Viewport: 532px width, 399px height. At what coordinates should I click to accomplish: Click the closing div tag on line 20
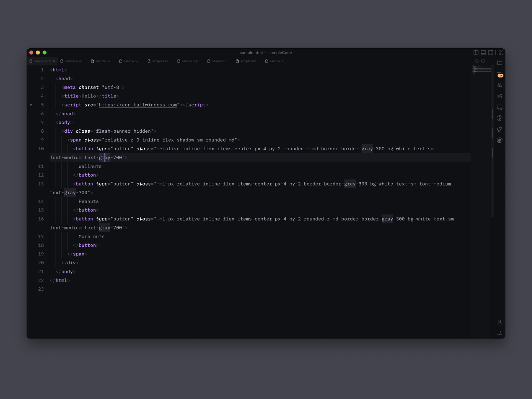pos(70,263)
